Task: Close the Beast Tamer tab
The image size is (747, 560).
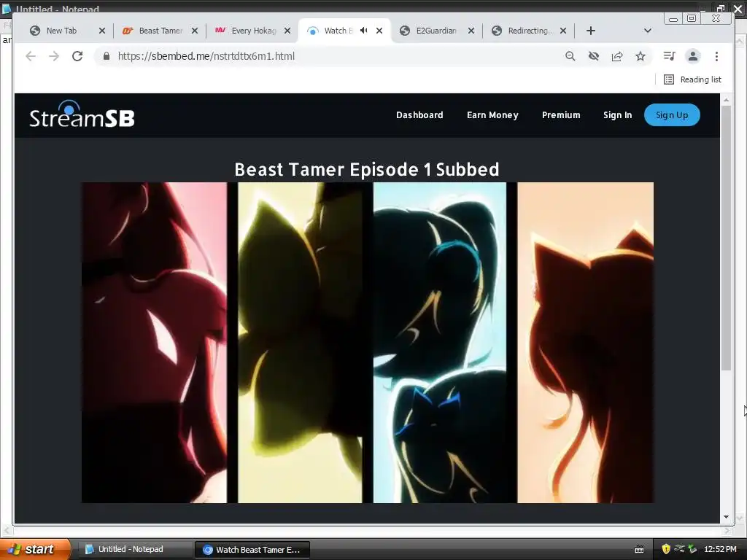Action: point(194,31)
